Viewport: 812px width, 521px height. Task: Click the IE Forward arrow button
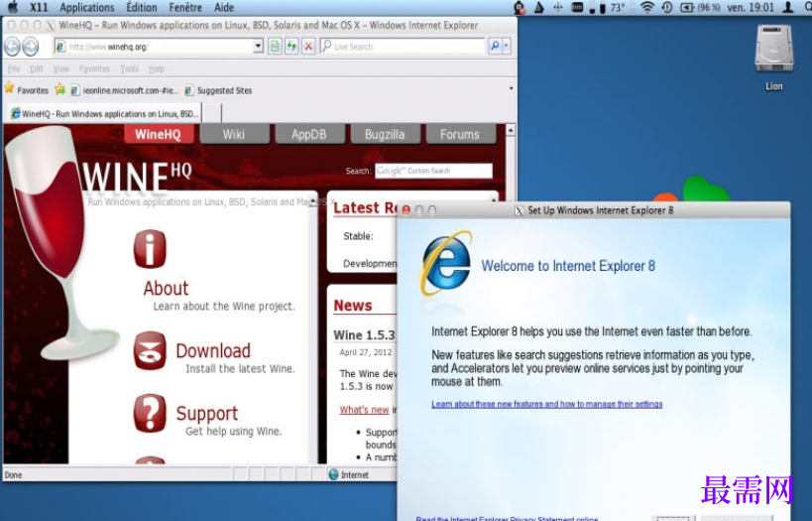point(31,47)
